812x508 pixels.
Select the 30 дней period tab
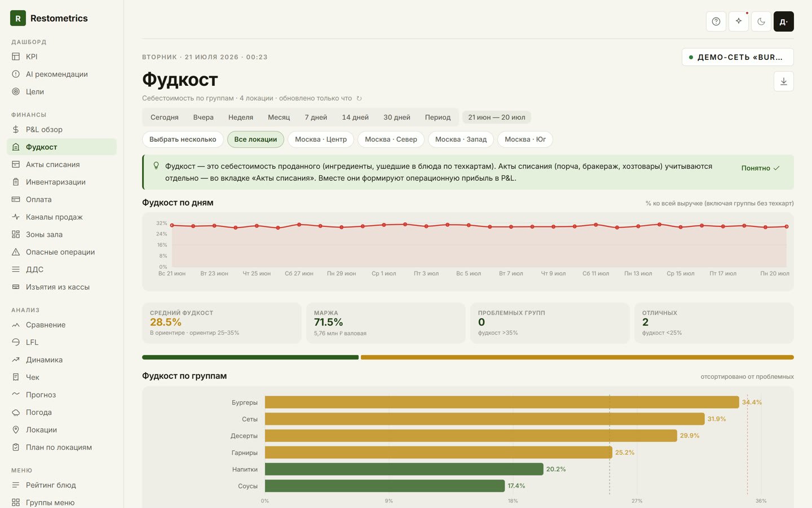tap(397, 117)
